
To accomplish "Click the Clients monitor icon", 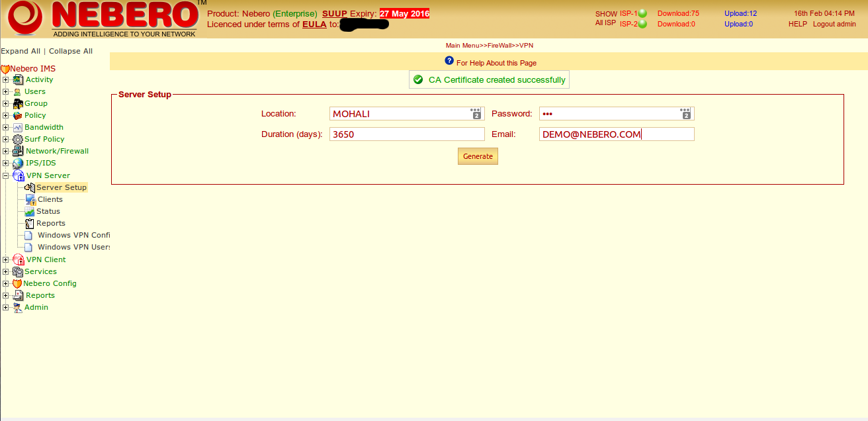I will [30, 199].
